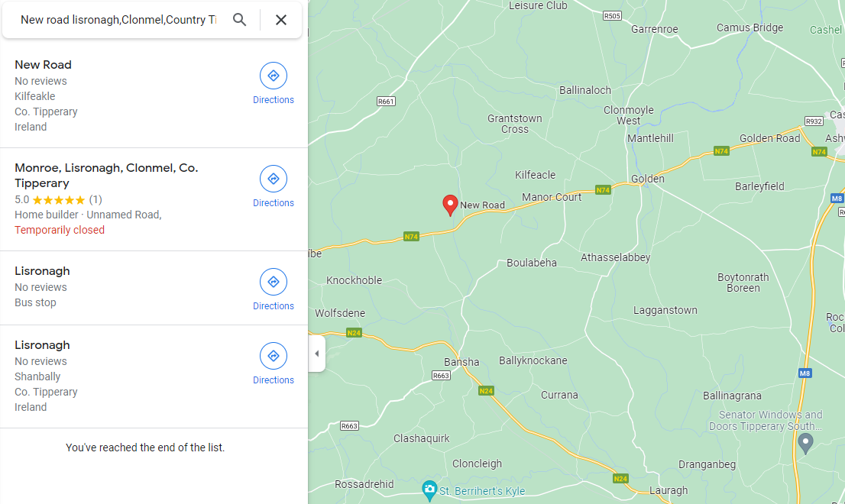
Task: Collapse the side panel arrow
Action: click(317, 354)
